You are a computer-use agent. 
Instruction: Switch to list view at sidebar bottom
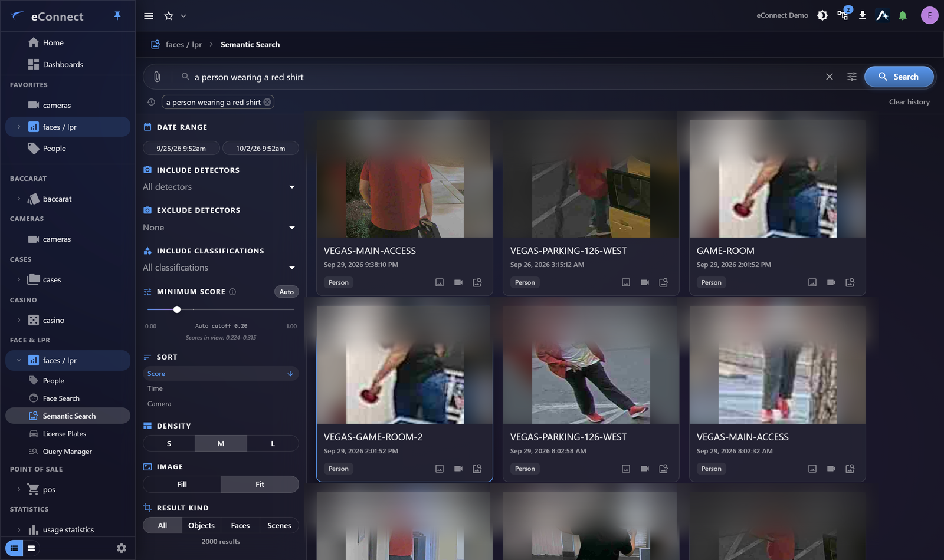tap(14, 548)
